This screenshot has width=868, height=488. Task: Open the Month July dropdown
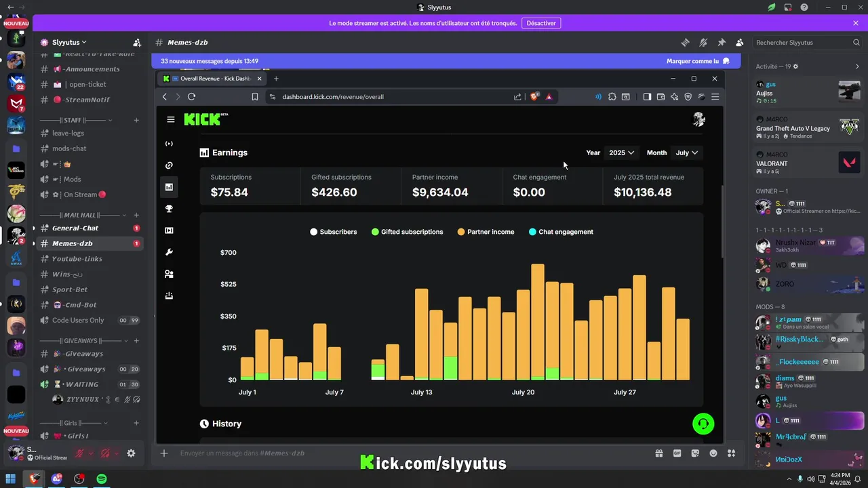click(687, 152)
